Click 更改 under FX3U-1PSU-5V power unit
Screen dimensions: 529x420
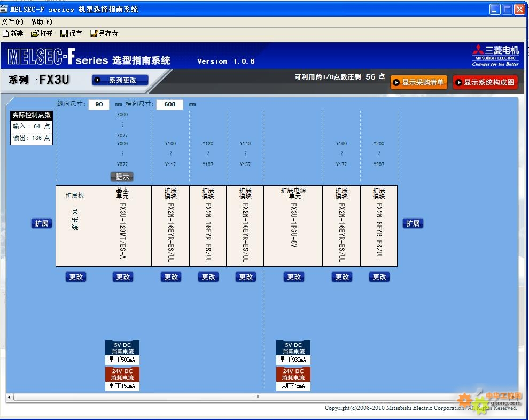pyautogui.click(x=294, y=277)
